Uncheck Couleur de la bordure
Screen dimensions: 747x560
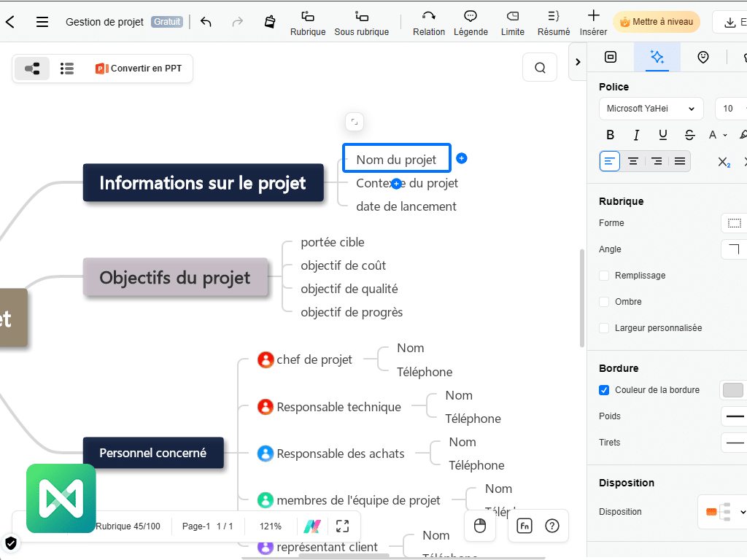point(604,390)
